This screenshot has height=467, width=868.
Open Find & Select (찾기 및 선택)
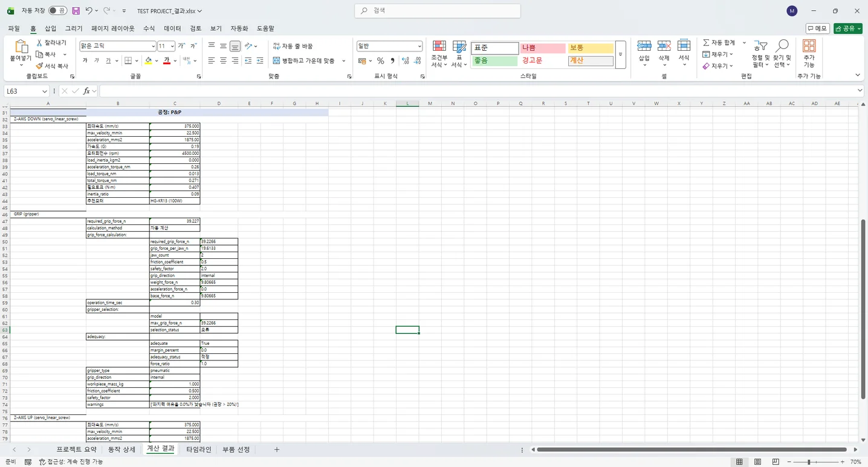[x=782, y=54]
